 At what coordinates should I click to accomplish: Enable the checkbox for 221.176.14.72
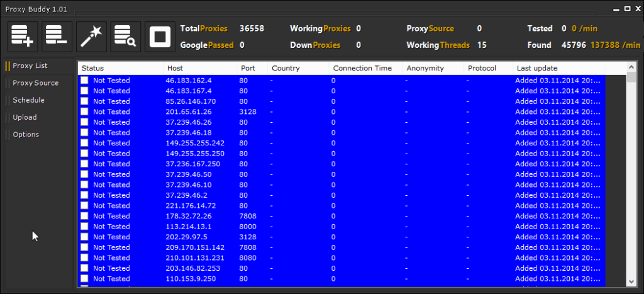click(x=84, y=206)
